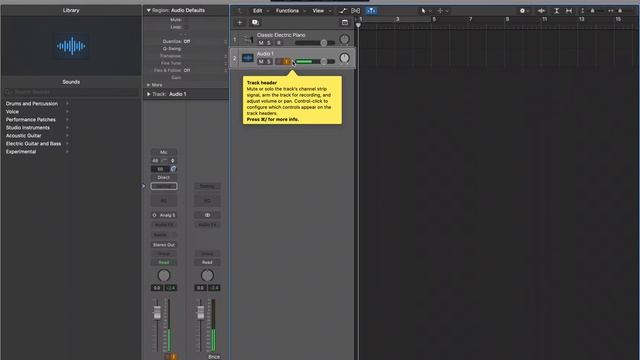Click green Read automation button on Audio 1 strip
Image resolution: width=640 pixels, height=360 pixels.
164,262
